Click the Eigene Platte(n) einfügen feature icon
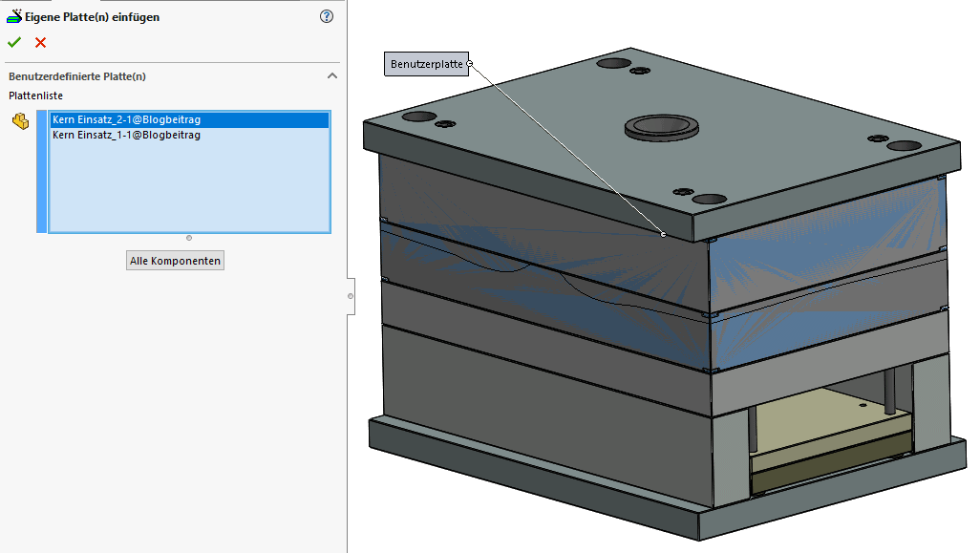The width and height of the screenshot is (980, 553). [13, 16]
